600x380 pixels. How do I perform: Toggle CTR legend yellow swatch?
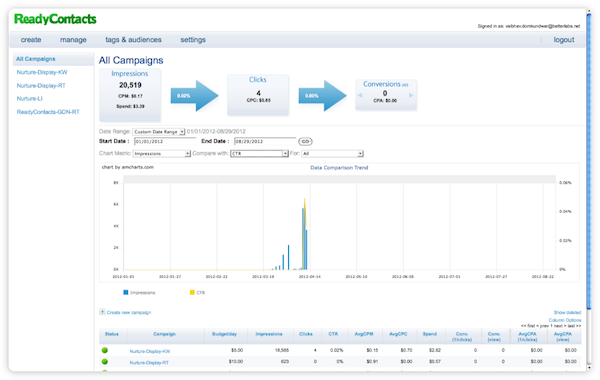192,292
